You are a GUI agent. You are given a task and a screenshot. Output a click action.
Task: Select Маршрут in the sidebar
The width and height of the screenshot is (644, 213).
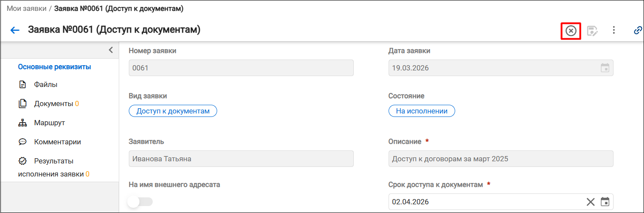coord(41,123)
